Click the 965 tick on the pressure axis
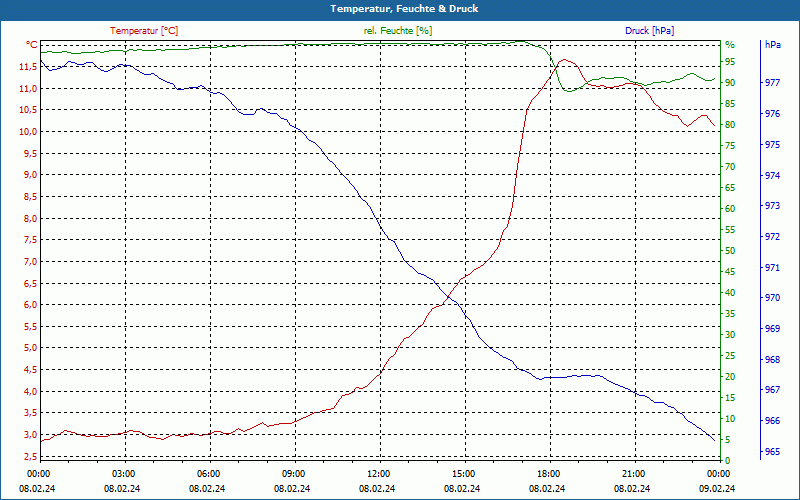Screen dimensions: 800x500 pyautogui.click(x=773, y=452)
